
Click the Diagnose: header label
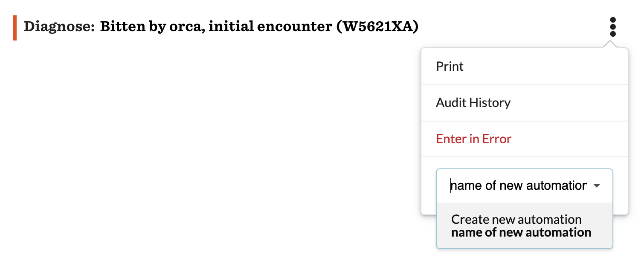click(x=59, y=26)
